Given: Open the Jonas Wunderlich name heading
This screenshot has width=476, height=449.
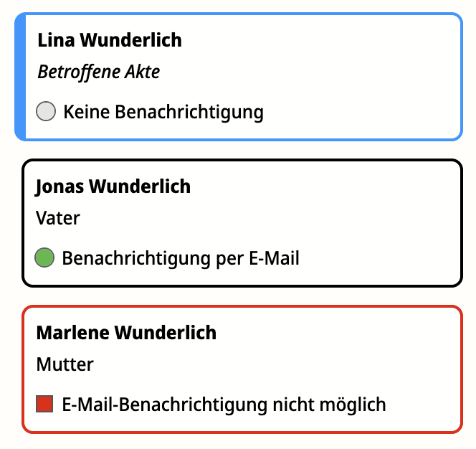Looking at the screenshot, I should [113, 186].
